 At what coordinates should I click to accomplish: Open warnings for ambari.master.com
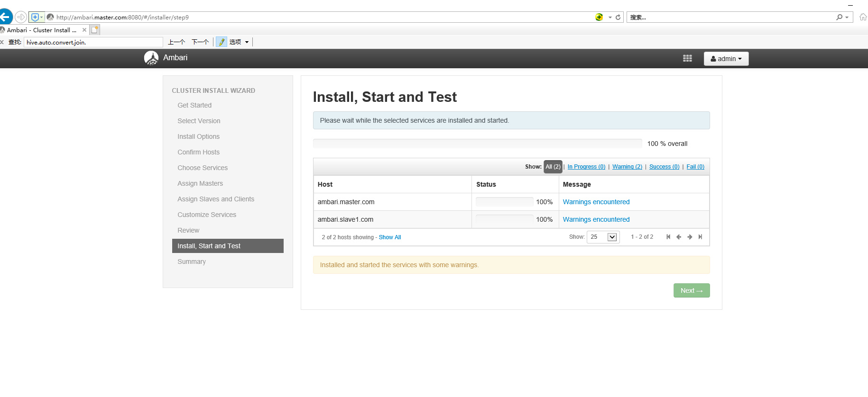pyautogui.click(x=596, y=202)
